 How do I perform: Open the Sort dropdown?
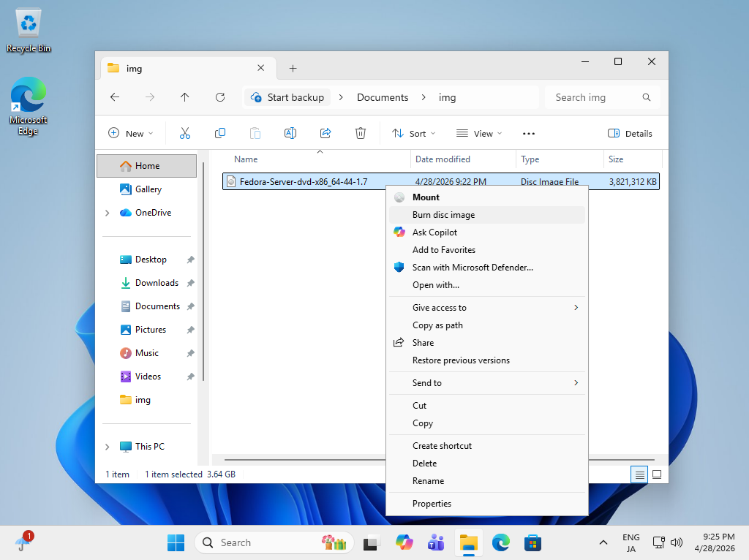pos(414,133)
